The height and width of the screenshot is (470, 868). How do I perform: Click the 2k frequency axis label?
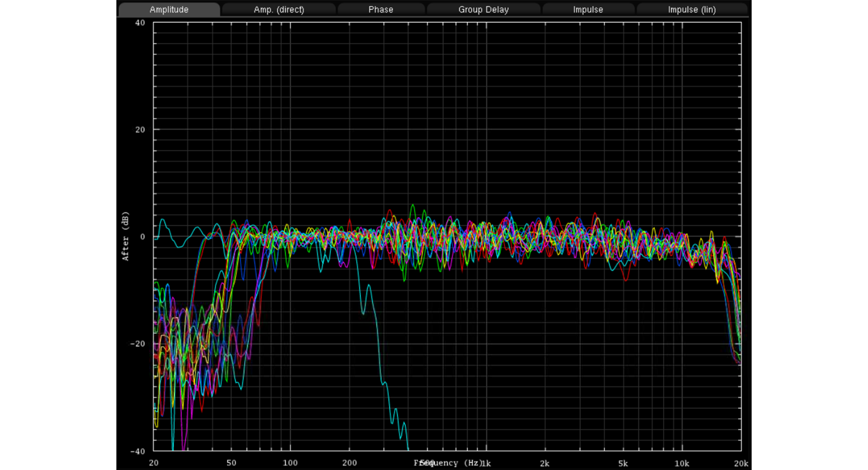tap(545, 464)
